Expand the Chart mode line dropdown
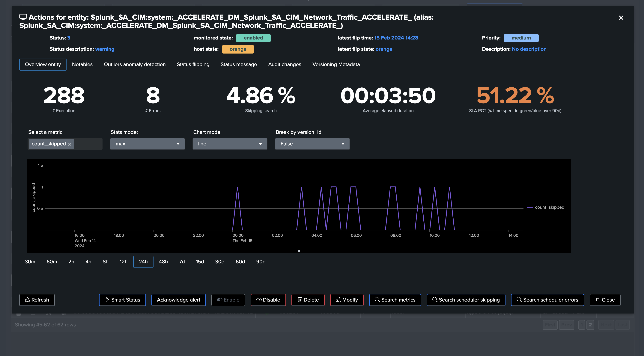This screenshot has height=356, width=644. (230, 144)
